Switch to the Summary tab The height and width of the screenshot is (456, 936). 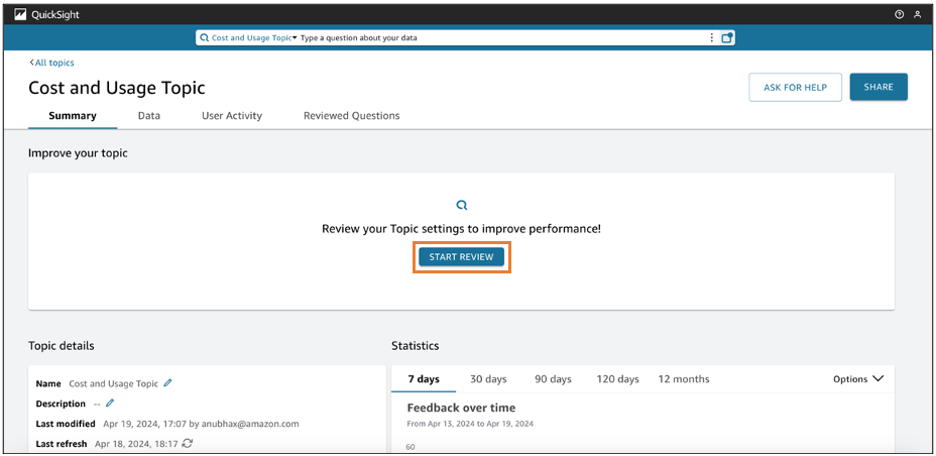pos(72,116)
